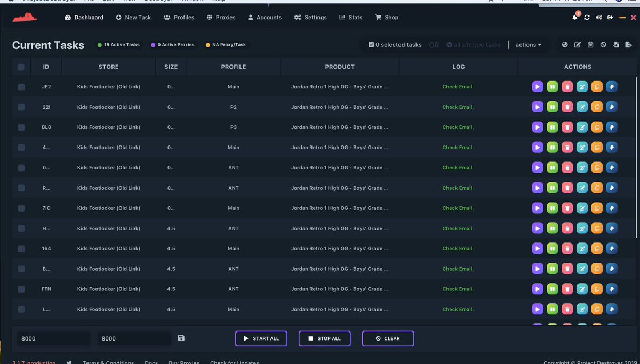Viewport: 640px width, 364px height.
Task: Pause task JE2 with green icon
Action: pos(553,86)
